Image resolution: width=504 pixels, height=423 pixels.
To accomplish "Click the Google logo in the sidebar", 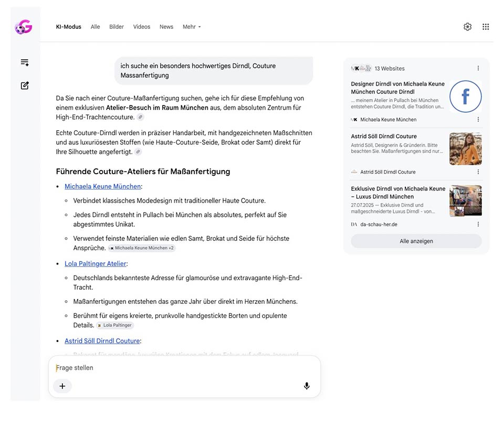I will tap(24, 27).
